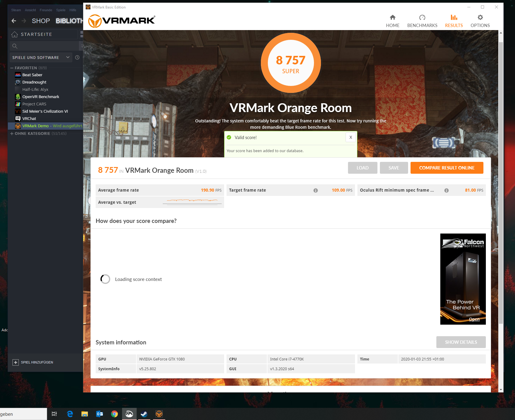The width and height of the screenshot is (515, 420).
Task: Select Beat Saber in the library
Action: tap(32, 75)
